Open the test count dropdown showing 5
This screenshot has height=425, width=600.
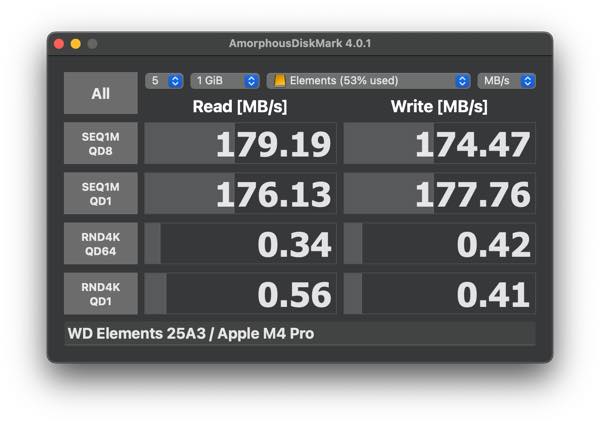pos(164,81)
